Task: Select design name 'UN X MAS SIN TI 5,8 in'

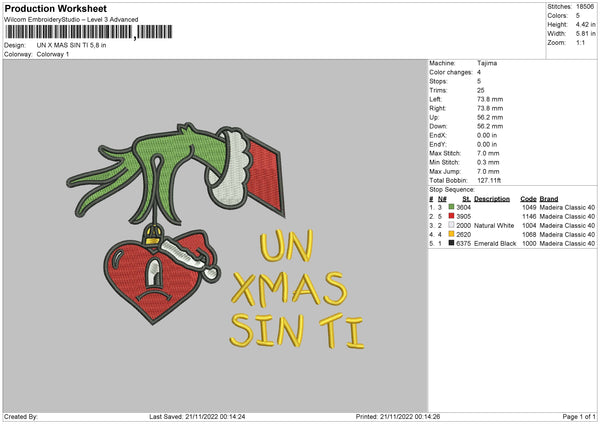Action: (72, 45)
